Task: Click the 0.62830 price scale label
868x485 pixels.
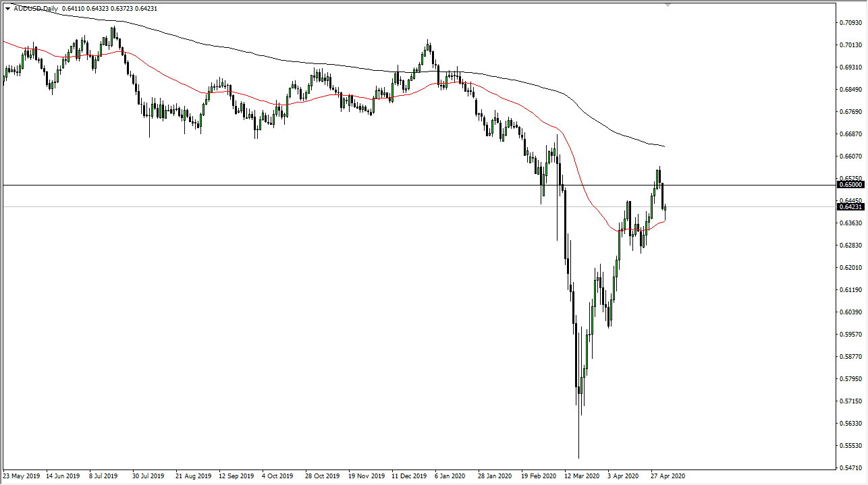Action: (850, 246)
